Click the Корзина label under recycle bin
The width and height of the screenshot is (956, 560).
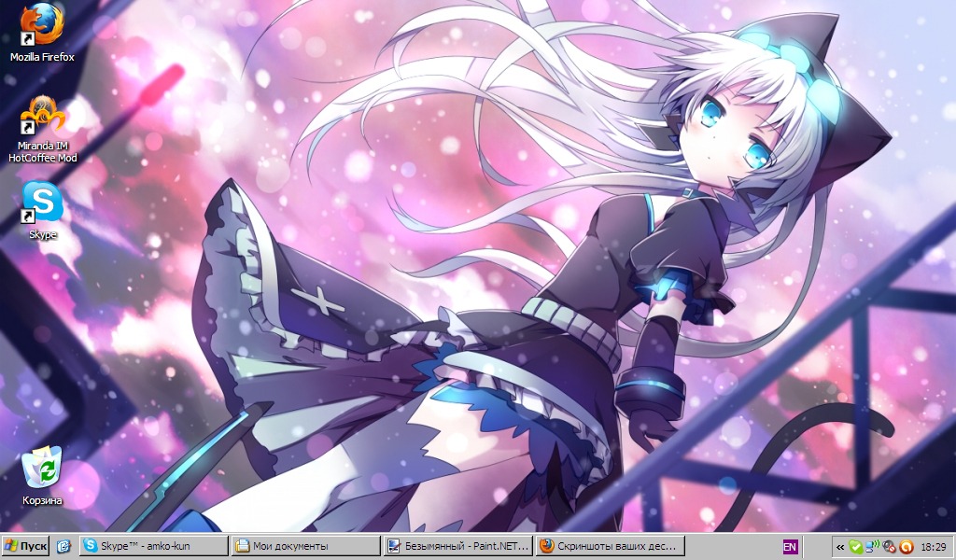pyautogui.click(x=42, y=500)
